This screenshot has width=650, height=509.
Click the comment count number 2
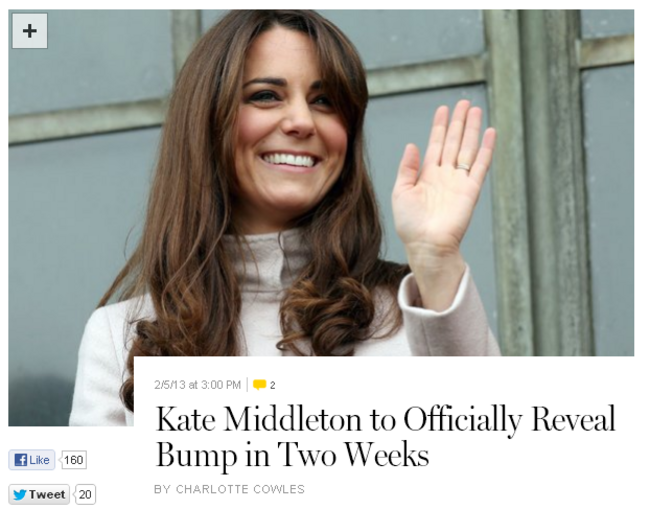click(x=272, y=385)
